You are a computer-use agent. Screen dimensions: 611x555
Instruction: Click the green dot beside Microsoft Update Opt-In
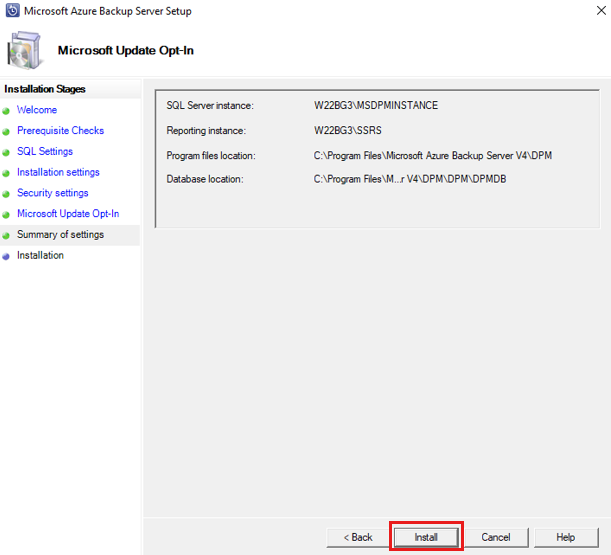[6, 215]
